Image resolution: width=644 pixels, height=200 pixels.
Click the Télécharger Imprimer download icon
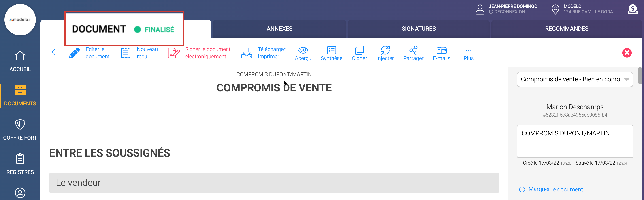[247, 53]
